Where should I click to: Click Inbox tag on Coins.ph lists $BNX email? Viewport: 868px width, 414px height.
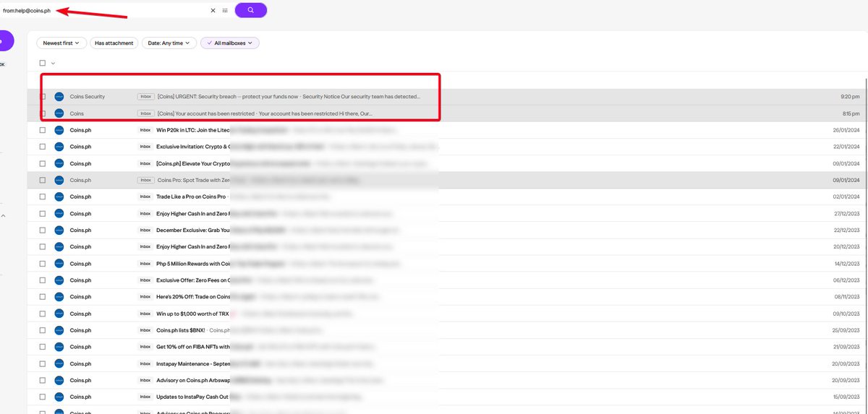145,330
